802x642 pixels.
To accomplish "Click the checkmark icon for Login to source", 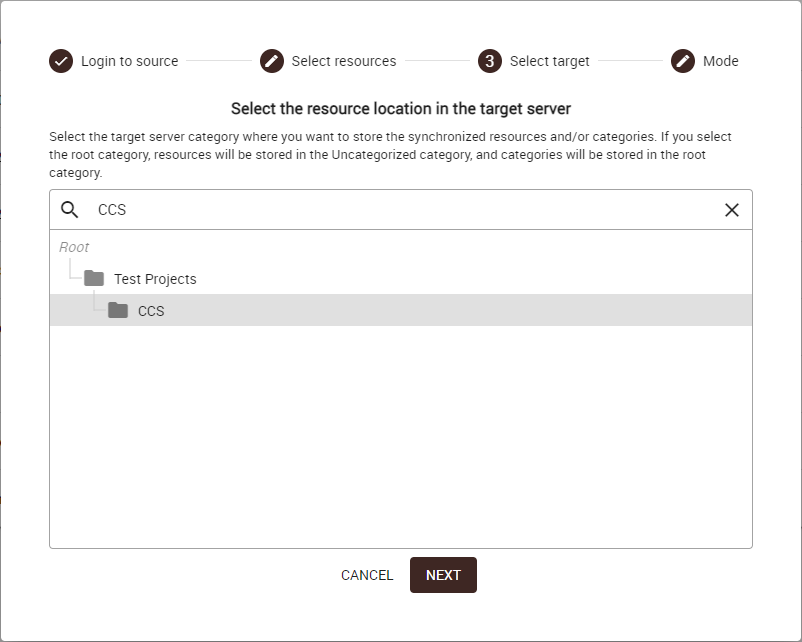I will (x=61, y=61).
